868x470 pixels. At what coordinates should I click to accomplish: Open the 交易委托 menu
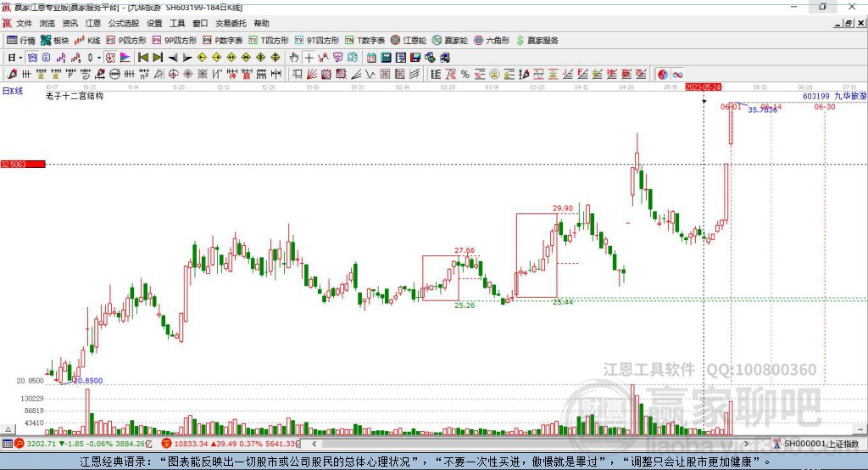pos(231,23)
